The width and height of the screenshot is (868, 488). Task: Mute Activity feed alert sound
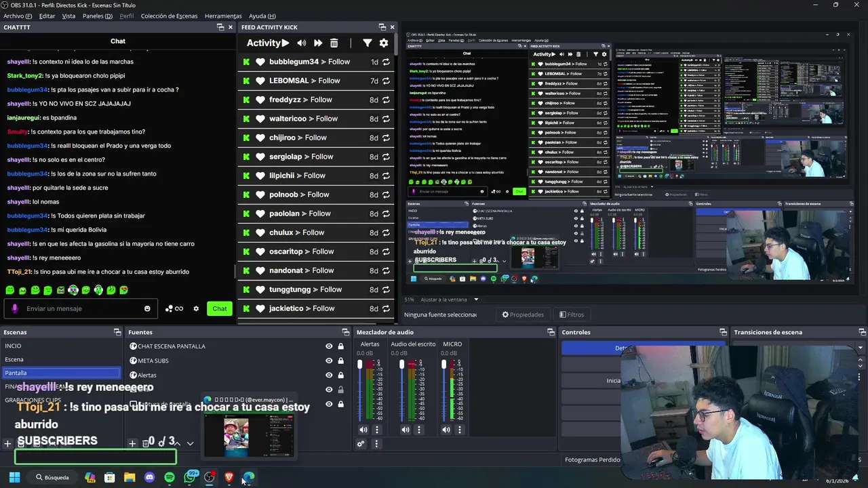pyautogui.click(x=302, y=43)
